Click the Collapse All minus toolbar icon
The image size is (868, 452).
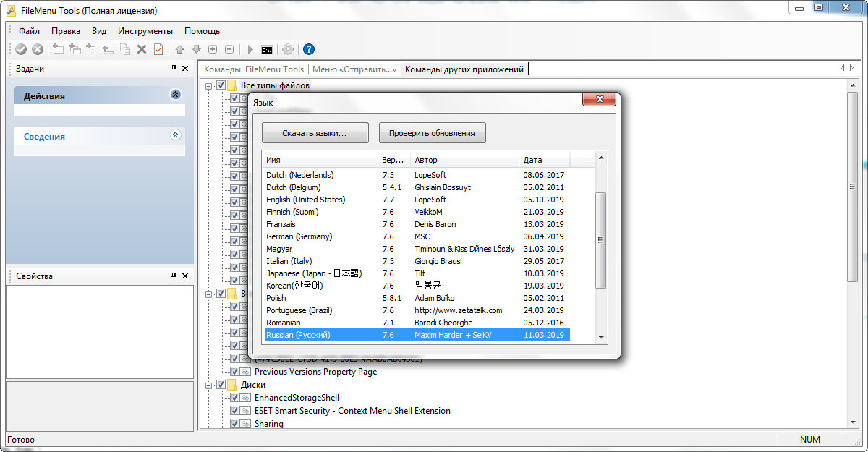[229, 49]
